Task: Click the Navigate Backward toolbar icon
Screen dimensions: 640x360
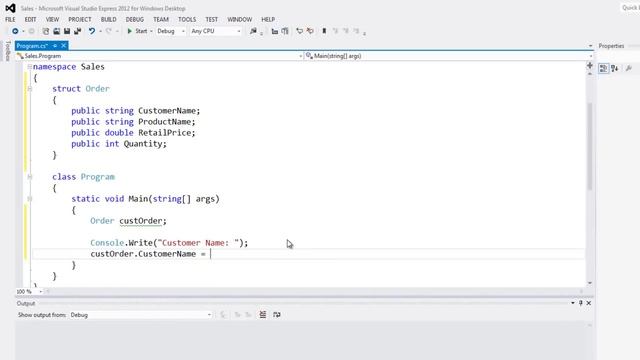Action: pos(15,31)
